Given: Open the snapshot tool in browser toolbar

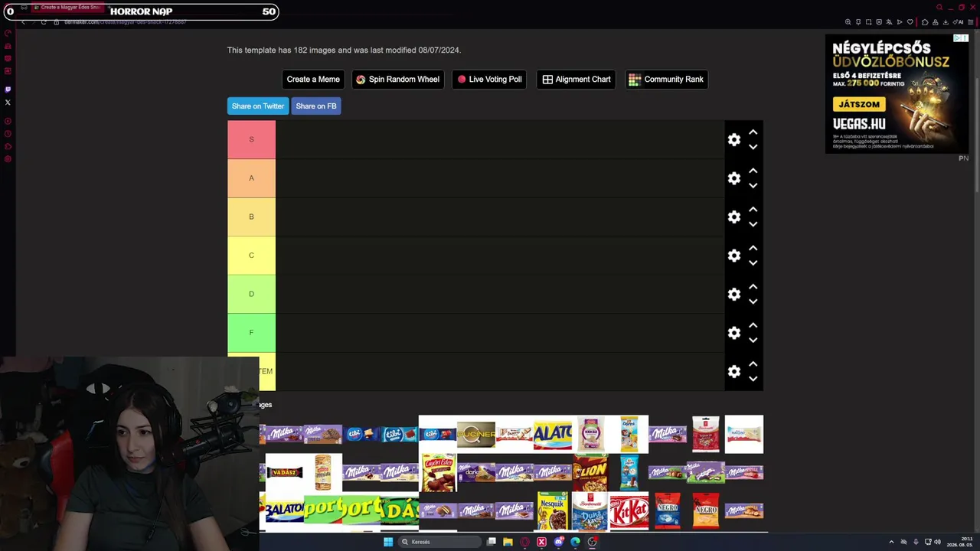Looking at the screenshot, I should coord(868,22).
